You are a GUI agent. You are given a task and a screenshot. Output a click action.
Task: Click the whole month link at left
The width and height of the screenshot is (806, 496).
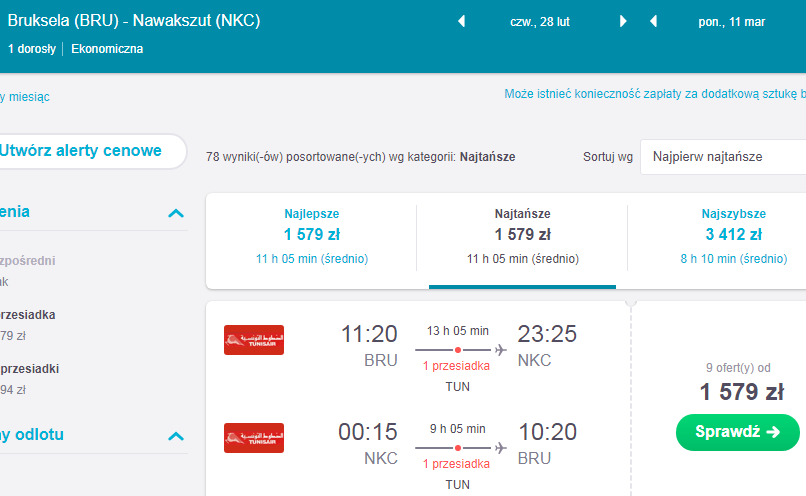25,97
